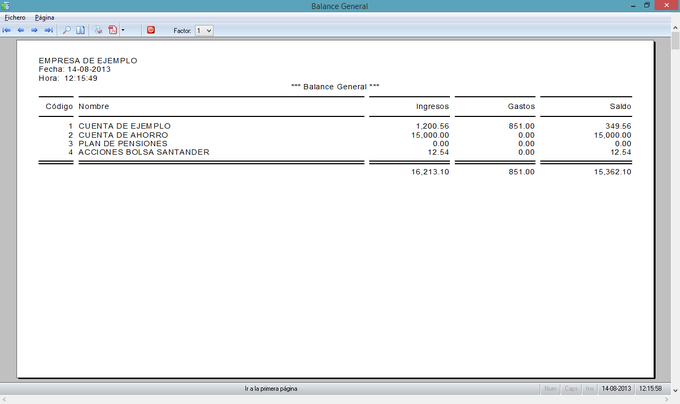
Task: Select ACCIONES BOLSA SANTANDER row name
Action: pyautogui.click(x=144, y=152)
